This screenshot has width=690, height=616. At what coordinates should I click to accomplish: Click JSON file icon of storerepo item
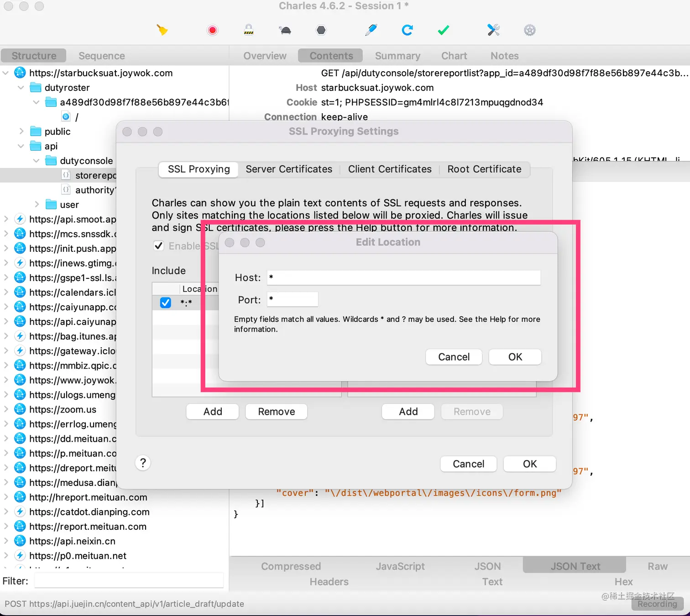[x=66, y=175]
